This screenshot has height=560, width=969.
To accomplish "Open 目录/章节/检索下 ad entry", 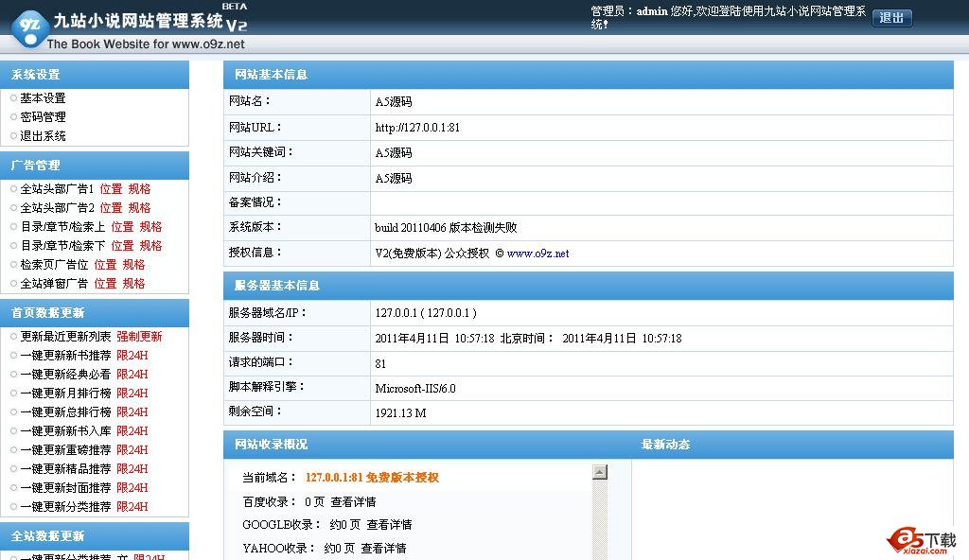I will tap(62, 246).
